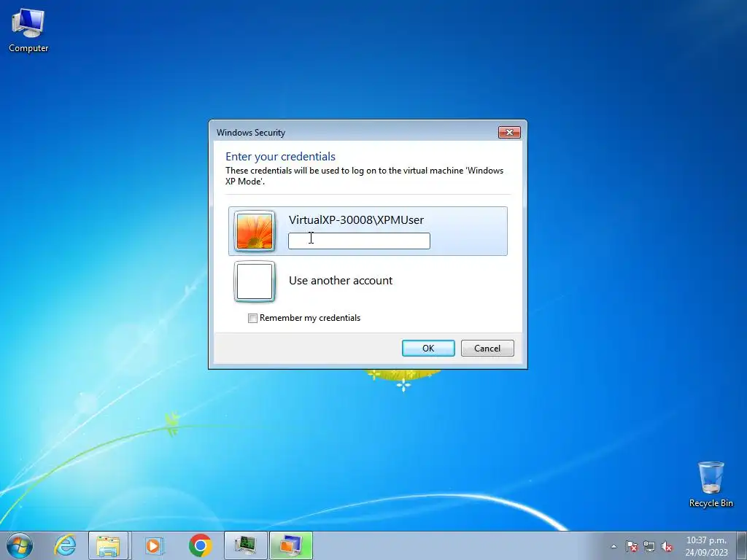
Task: Open Windows Explorer folder icon in taskbar
Action: [108, 545]
